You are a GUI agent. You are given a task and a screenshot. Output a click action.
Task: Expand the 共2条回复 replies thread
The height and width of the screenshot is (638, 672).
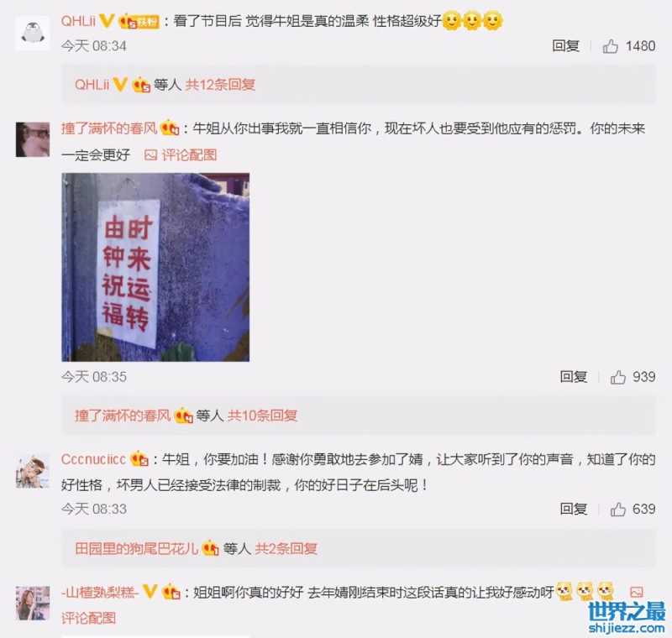[286, 548]
